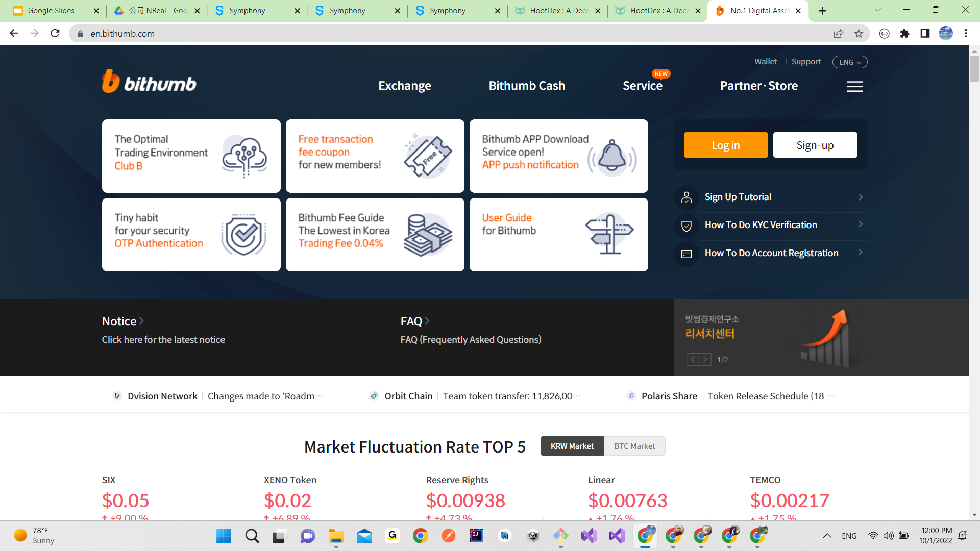Click the OTP Authentication shield checkmark graphic
Screen dimensions: 980x551
click(x=243, y=235)
